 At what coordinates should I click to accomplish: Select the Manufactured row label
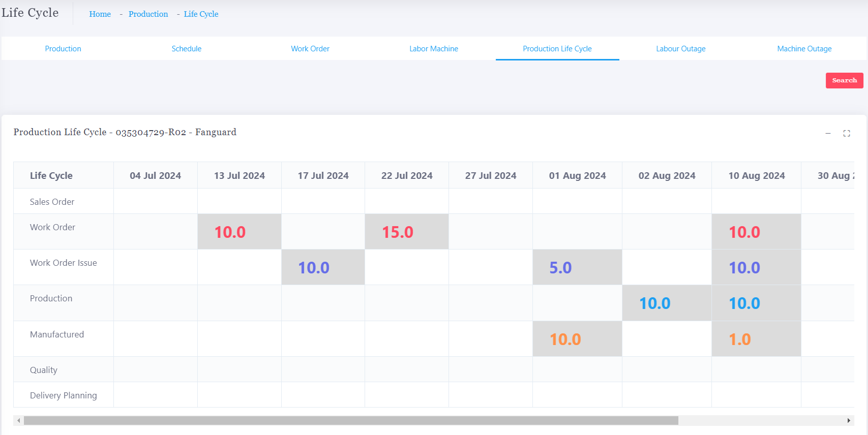tap(57, 334)
